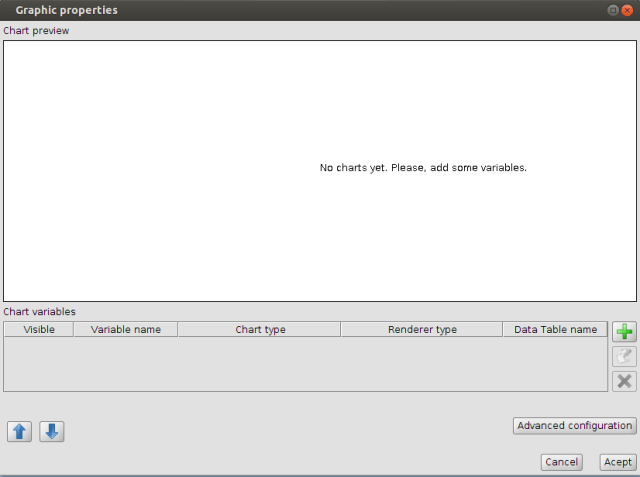This screenshot has width=640, height=477.
Task: Click the Graphic properties title bar
Action: 300,10
